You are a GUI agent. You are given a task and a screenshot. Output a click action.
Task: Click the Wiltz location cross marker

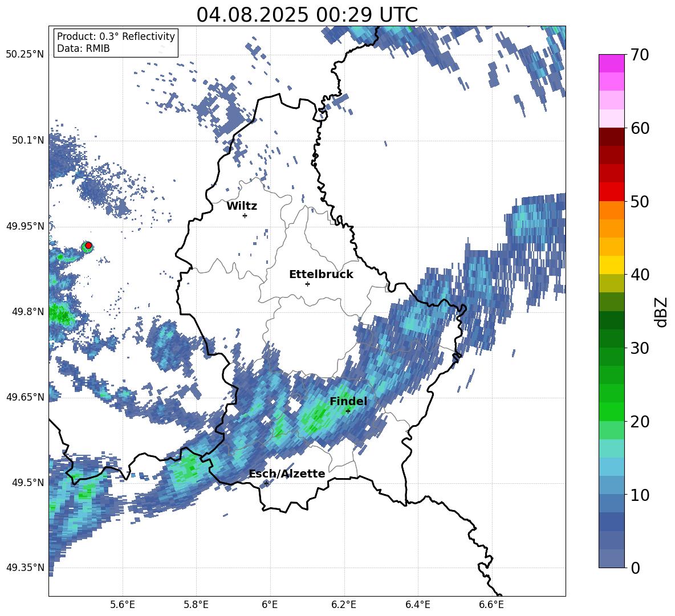pos(245,215)
